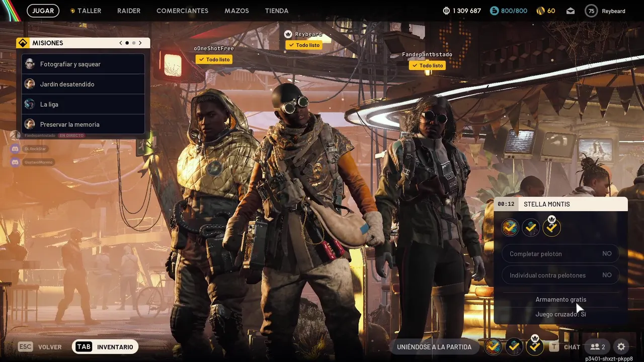Click the crowned leader avatar in Stella Montis panel

[552, 227]
